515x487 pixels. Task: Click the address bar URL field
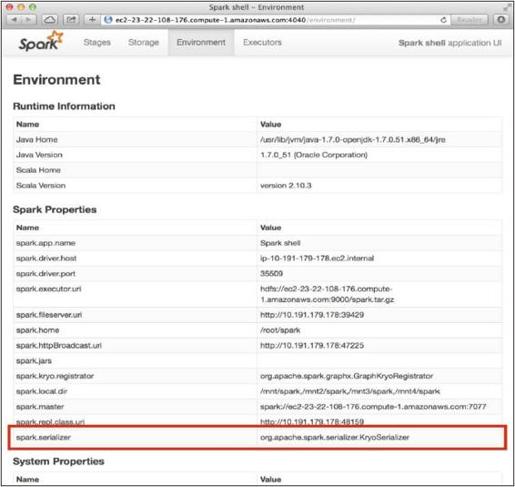[x=273, y=20]
